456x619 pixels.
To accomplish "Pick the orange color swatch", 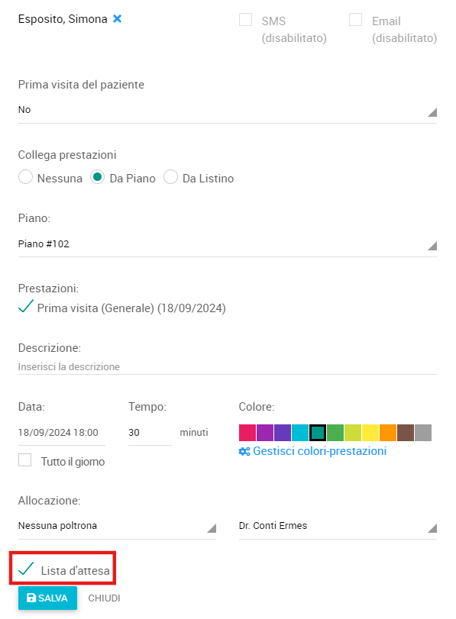I will (388, 433).
